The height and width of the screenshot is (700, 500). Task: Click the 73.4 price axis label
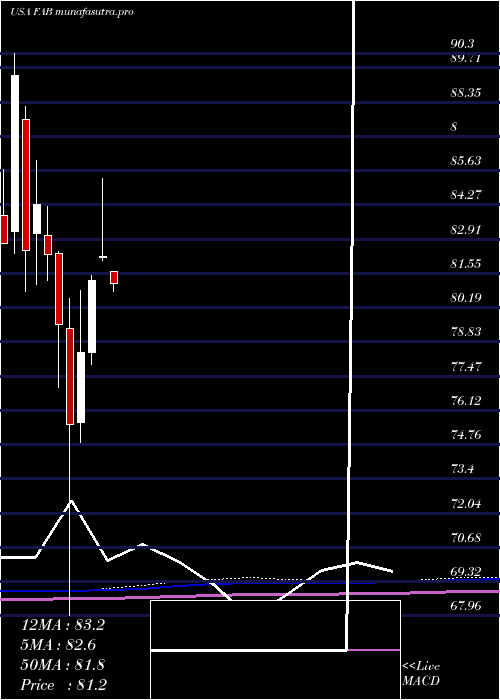click(462, 470)
